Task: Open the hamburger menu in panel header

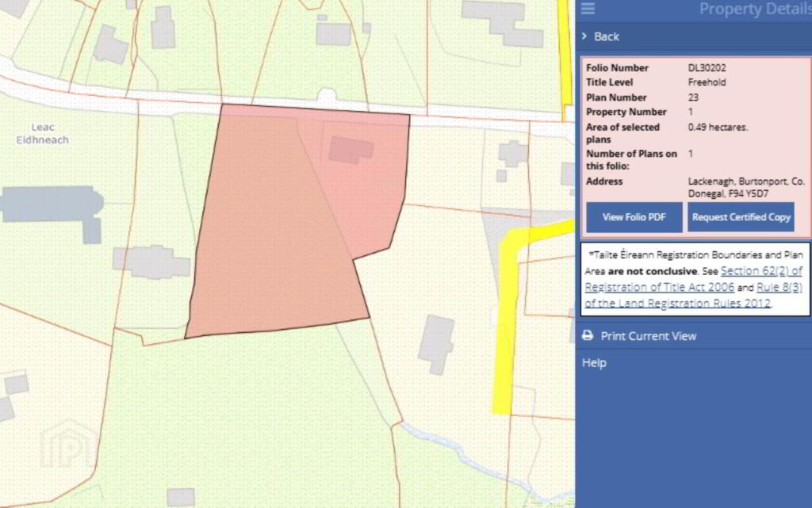Action: (588, 9)
